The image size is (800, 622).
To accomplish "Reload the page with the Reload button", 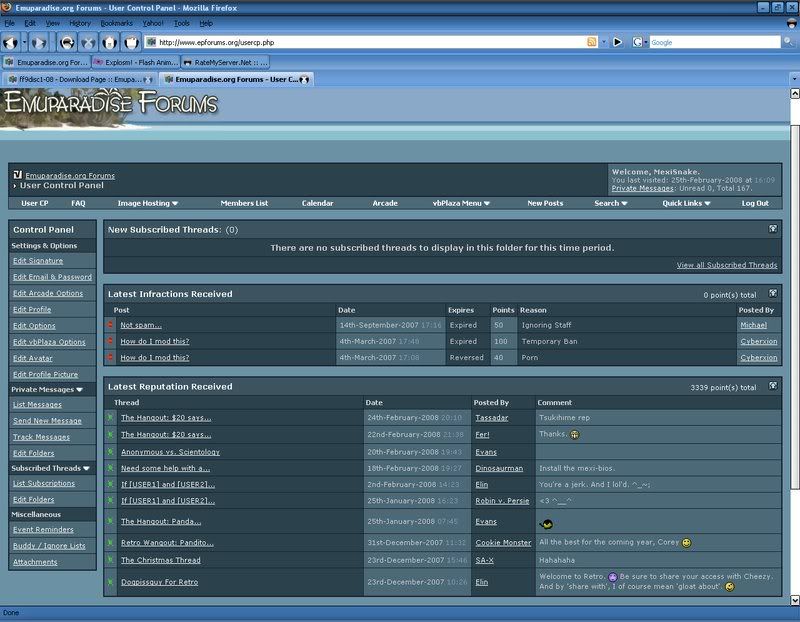I will point(67,42).
